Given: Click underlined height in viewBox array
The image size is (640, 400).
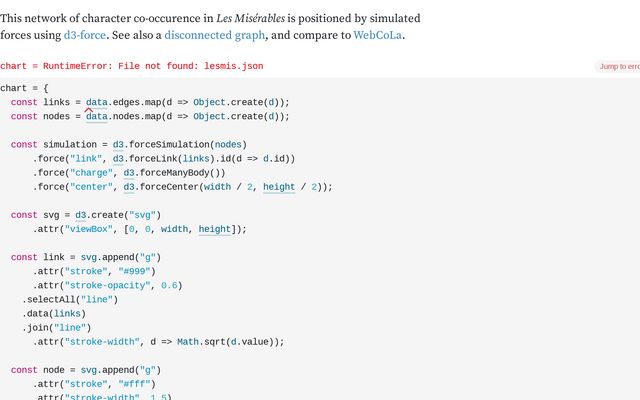Looking at the screenshot, I should pyautogui.click(x=215, y=229).
